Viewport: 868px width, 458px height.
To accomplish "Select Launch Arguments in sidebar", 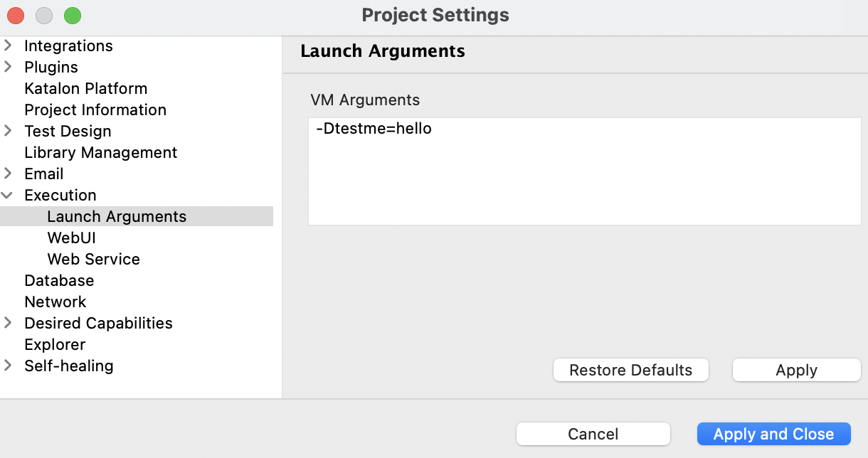I will [x=117, y=217].
